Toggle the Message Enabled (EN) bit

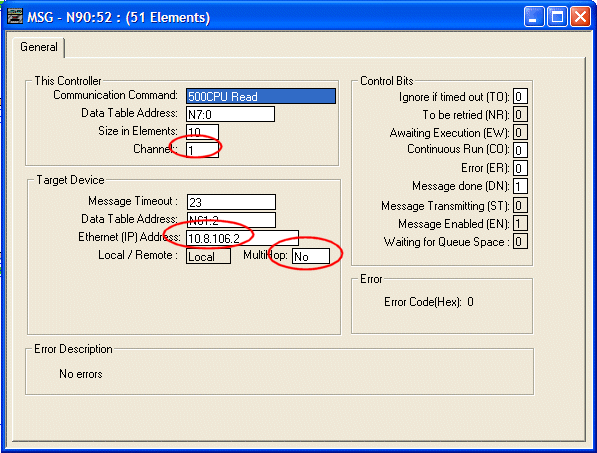(520, 223)
